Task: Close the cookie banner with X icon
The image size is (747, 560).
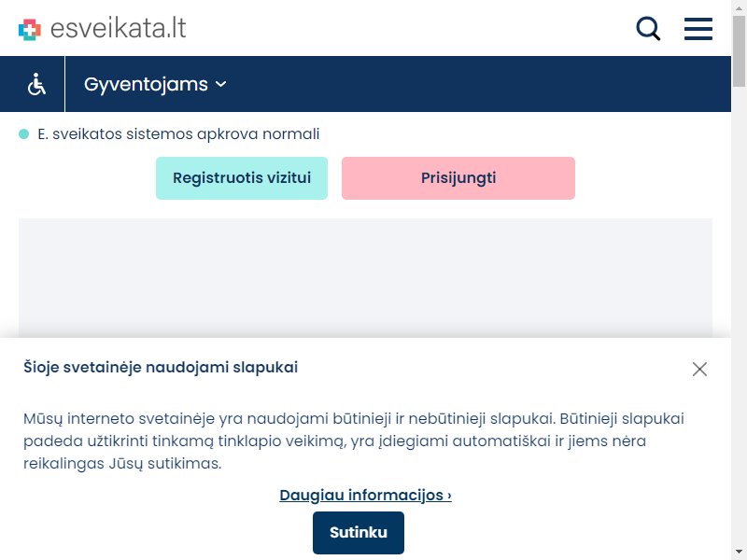Action: pos(699,369)
